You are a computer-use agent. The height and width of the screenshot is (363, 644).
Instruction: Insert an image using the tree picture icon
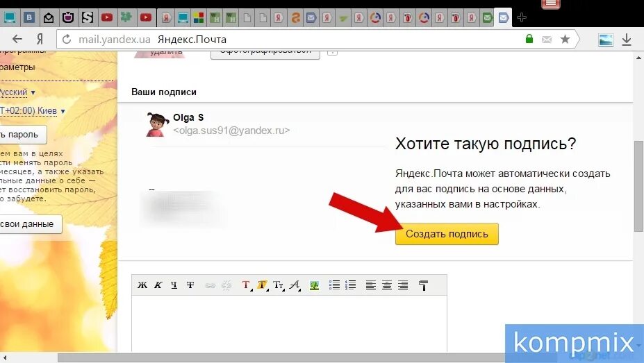[314, 285]
